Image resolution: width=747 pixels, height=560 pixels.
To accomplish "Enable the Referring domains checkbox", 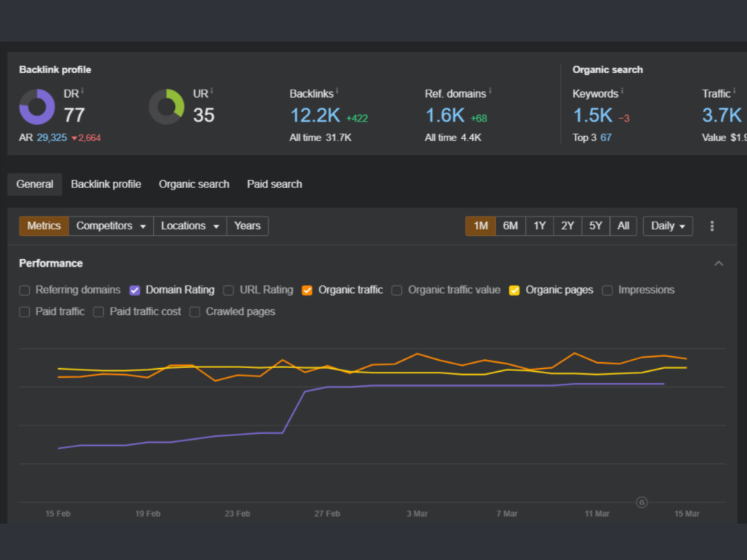I will 25,290.
